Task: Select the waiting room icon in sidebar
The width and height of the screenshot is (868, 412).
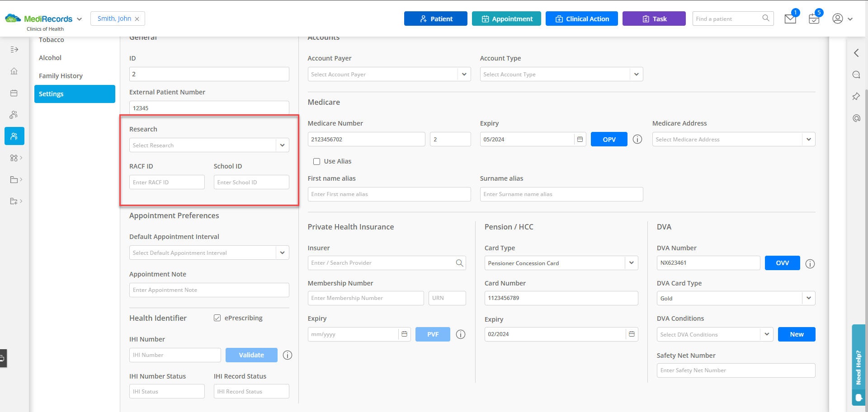Action: [14, 114]
